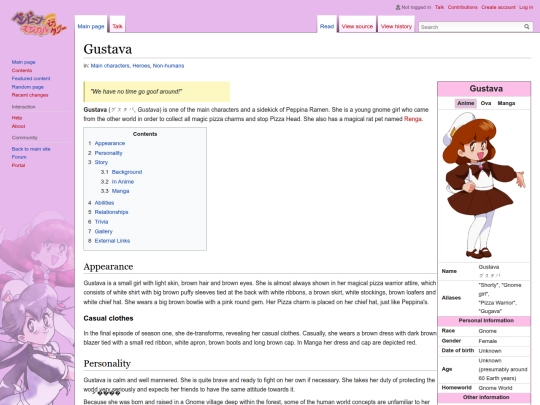The width and height of the screenshot is (540, 405).
Task: Switch the infobox to Ova
Action: coord(486,103)
